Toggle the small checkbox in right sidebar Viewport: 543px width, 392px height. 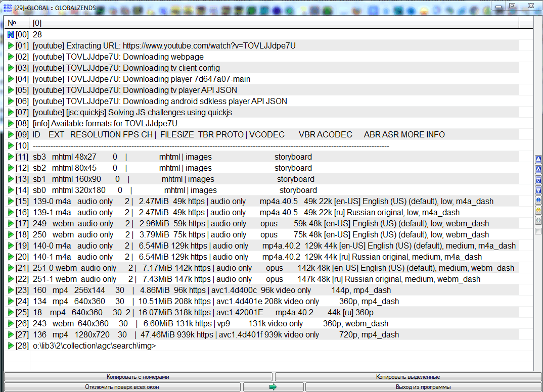coord(538,231)
